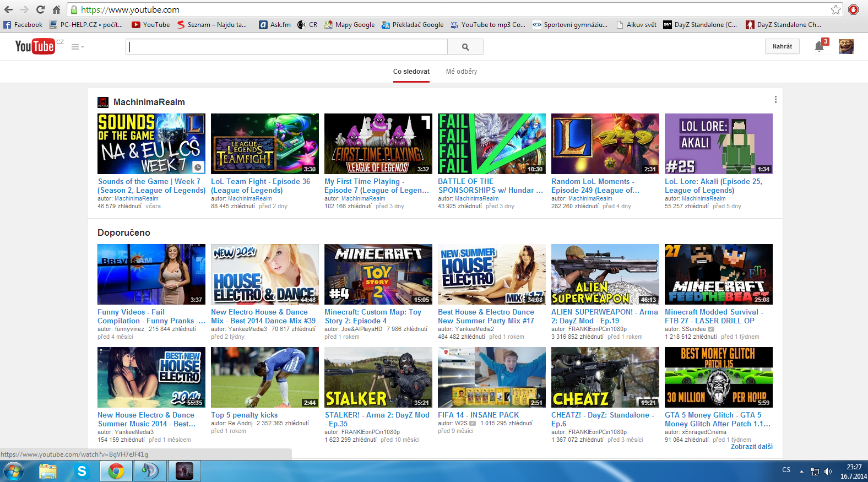The height and width of the screenshot is (482, 868).
Task: Show hidden tray icons arrow
Action: tap(801, 472)
